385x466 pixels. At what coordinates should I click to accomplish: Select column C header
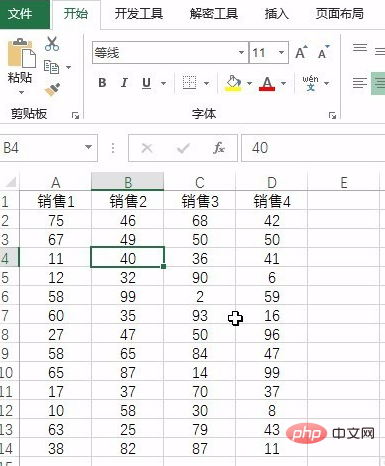pyautogui.click(x=200, y=182)
